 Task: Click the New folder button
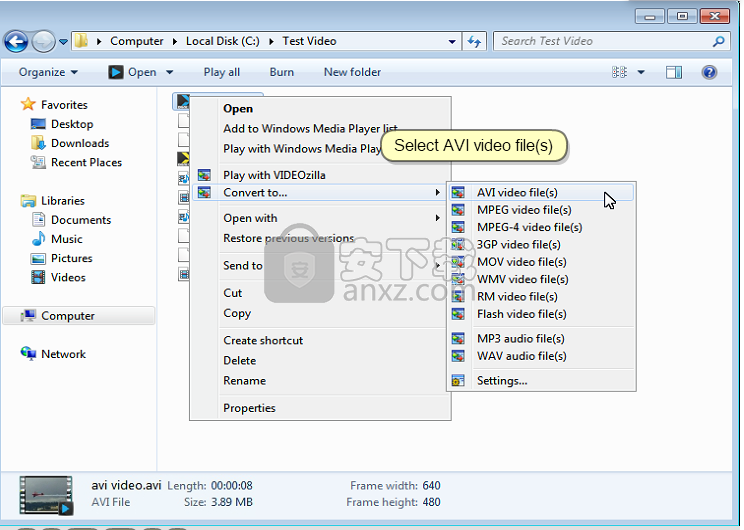(352, 72)
